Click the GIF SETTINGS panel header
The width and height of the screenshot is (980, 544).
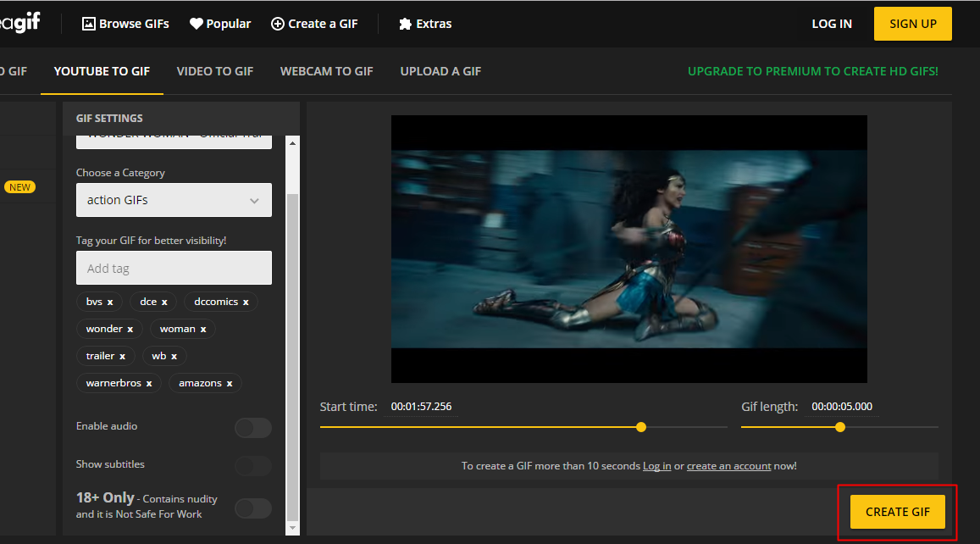click(181, 118)
